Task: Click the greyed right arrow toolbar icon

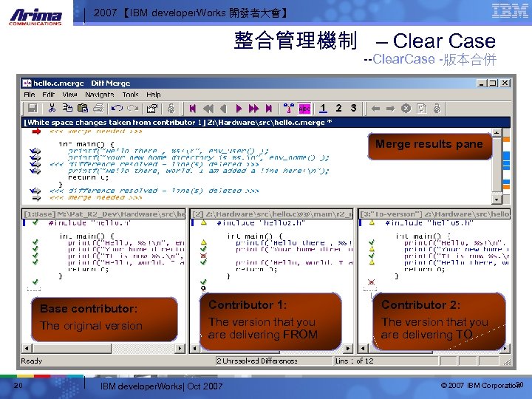Action: [391, 109]
